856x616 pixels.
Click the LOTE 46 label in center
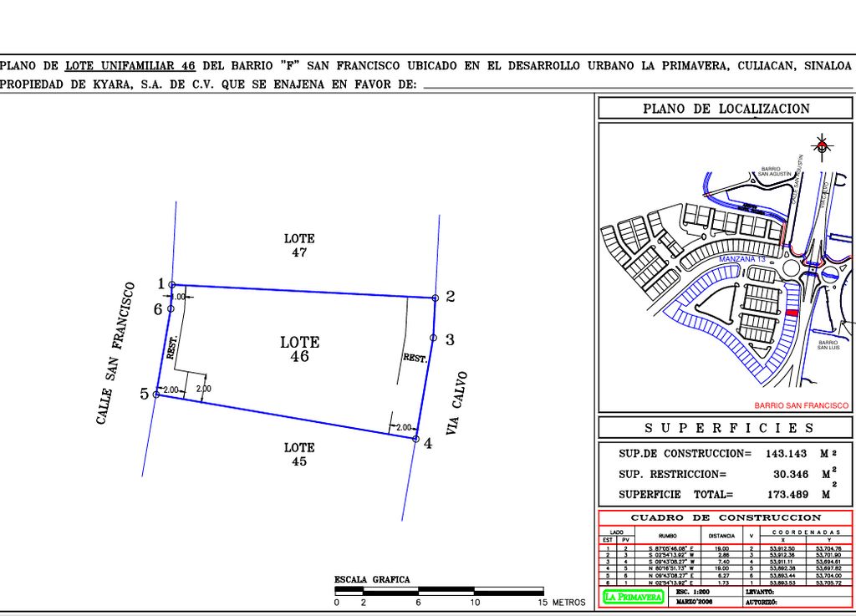coord(299,349)
